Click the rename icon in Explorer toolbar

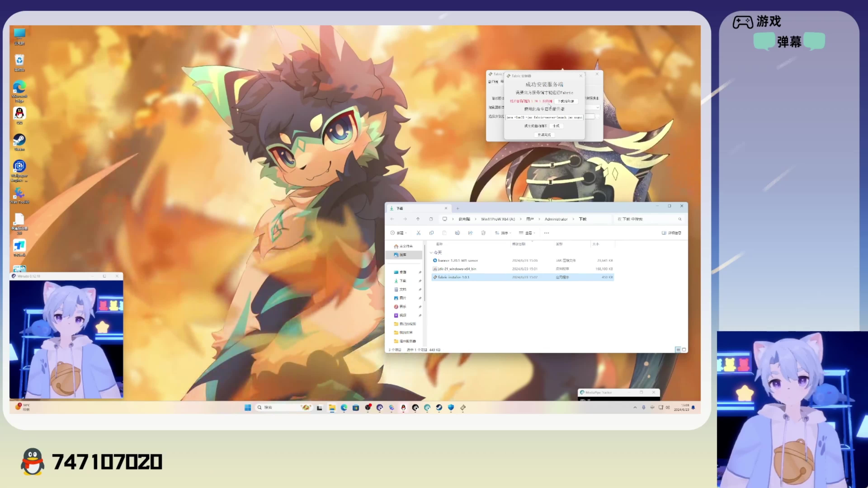pos(457,233)
